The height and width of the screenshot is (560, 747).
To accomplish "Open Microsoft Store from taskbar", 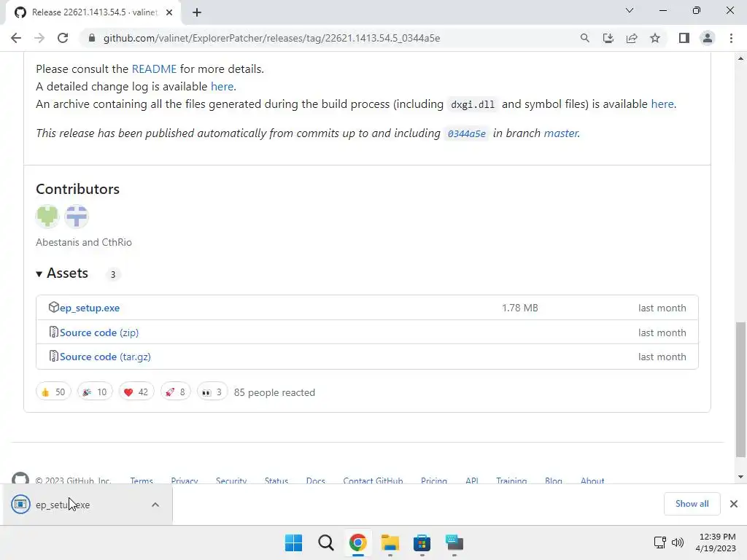I will [422, 542].
